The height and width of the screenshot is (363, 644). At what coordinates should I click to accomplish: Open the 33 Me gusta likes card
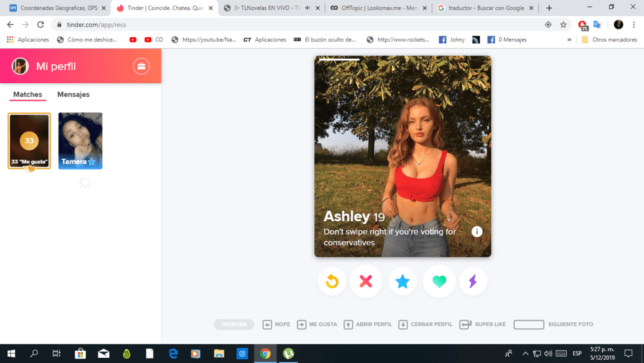pos(29,141)
